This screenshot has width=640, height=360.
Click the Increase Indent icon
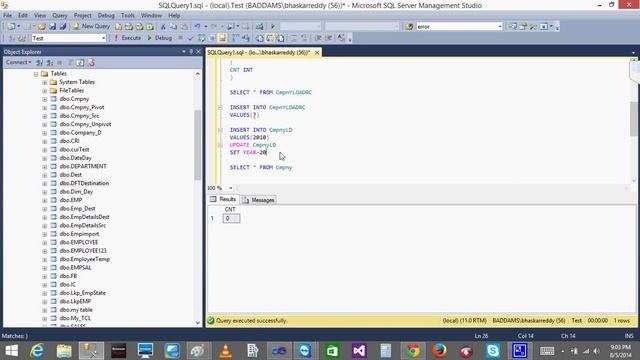pyautogui.click(x=329, y=38)
